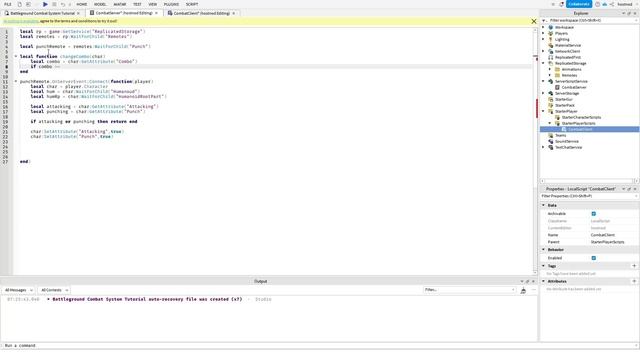This screenshot has width=640, height=360.
Task: Switch to the MODEL ribbon tab
Action: point(100,4)
